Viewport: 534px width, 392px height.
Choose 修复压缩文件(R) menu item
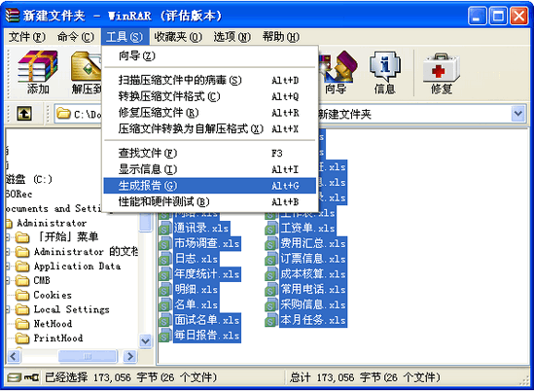[x=210, y=113]
